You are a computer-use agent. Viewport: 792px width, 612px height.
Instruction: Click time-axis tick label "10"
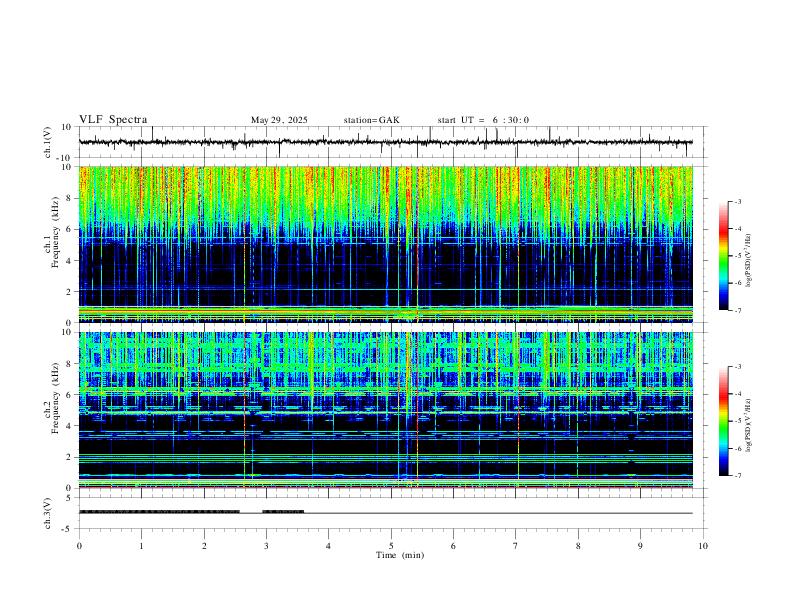(x=703, y=546)
